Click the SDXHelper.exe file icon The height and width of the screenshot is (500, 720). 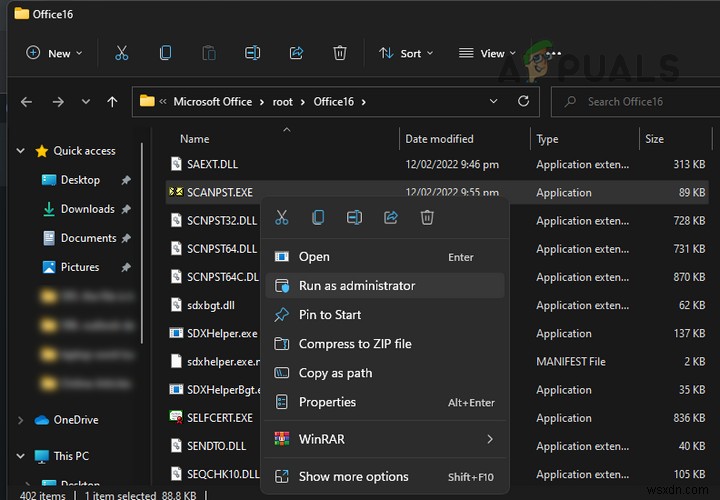pyautogui.click(x=176, y=333)
